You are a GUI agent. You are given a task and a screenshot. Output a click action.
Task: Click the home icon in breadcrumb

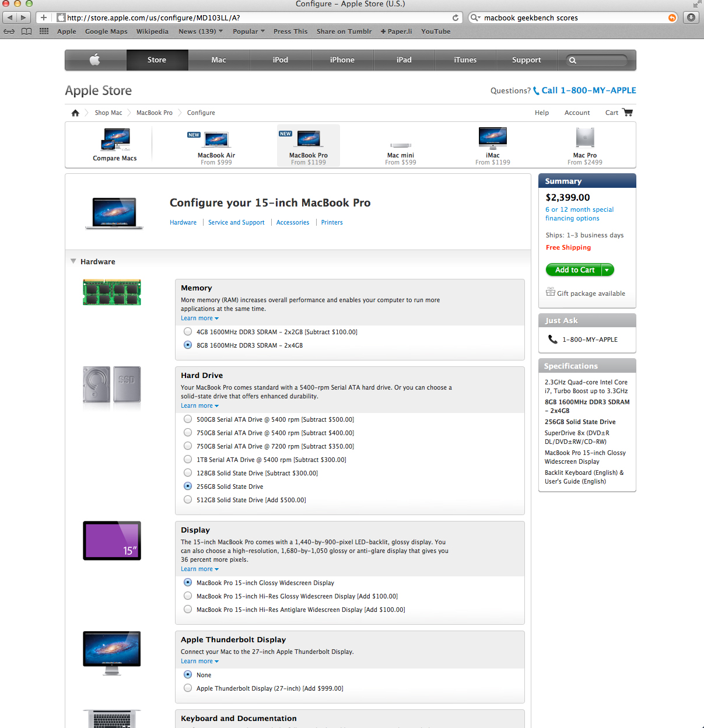click(75, 113)
